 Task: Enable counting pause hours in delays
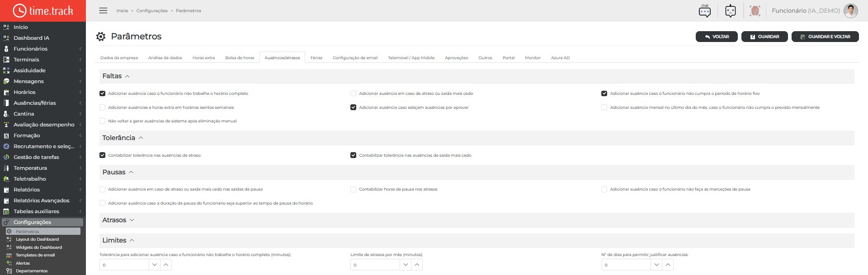point(354,189)
